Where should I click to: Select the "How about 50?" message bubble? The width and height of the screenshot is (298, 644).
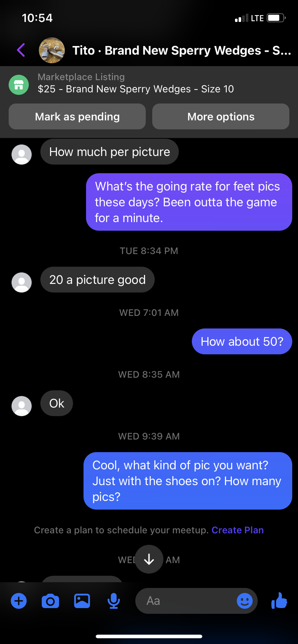pos(242,341)
